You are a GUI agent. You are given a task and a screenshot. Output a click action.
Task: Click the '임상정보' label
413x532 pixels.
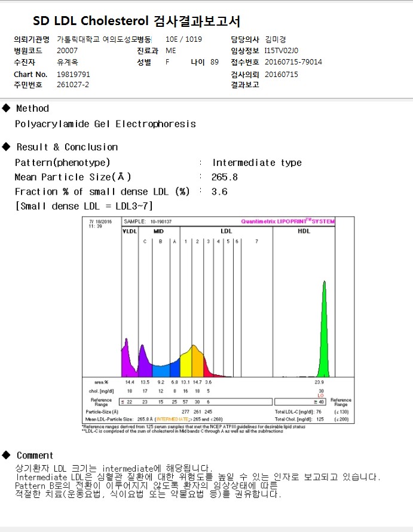coord(245,51)
